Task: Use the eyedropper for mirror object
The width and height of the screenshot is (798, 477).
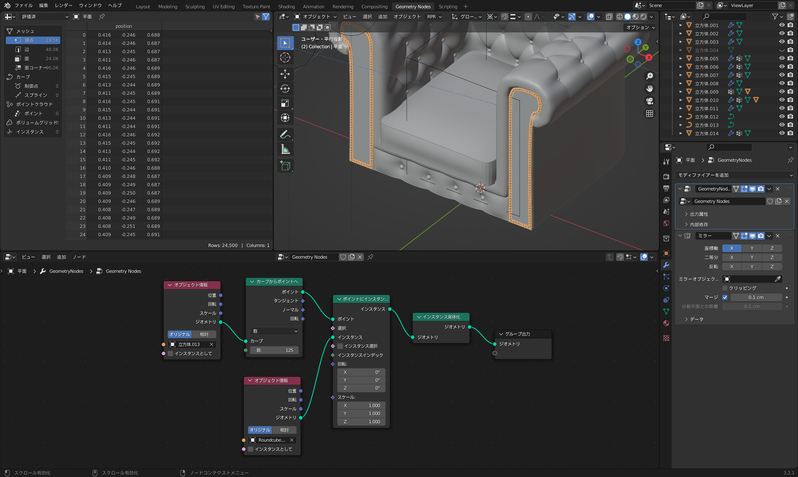Action: pos(777,279)
